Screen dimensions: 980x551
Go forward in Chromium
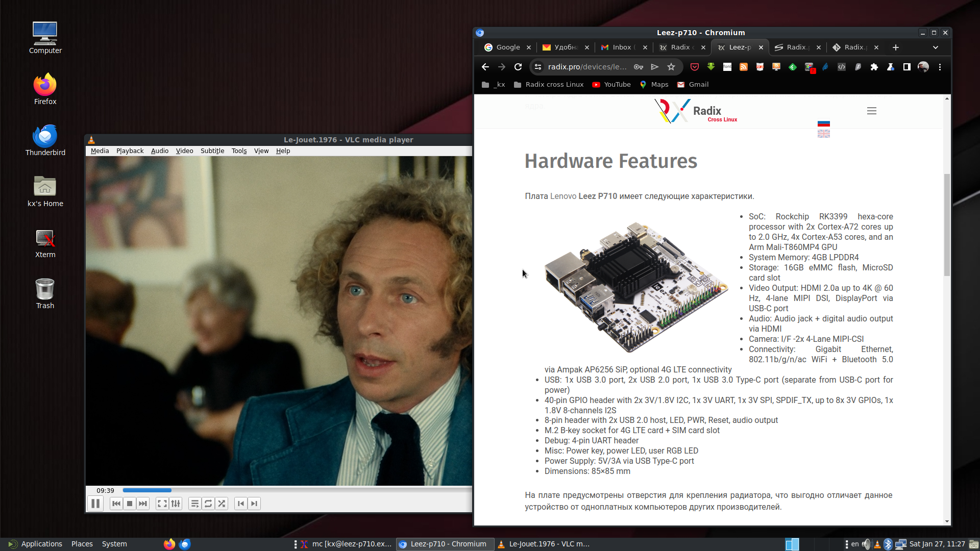[x=502, y=67]
